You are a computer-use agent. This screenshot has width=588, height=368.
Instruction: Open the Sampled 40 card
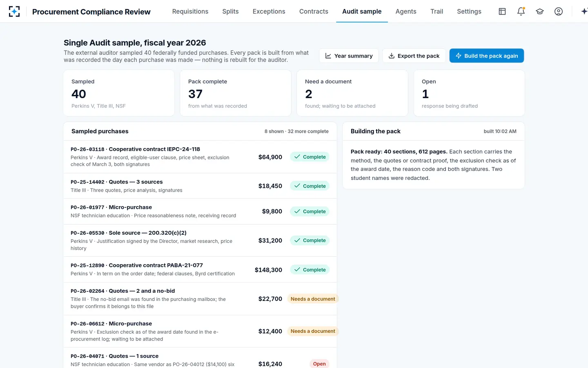119,93
